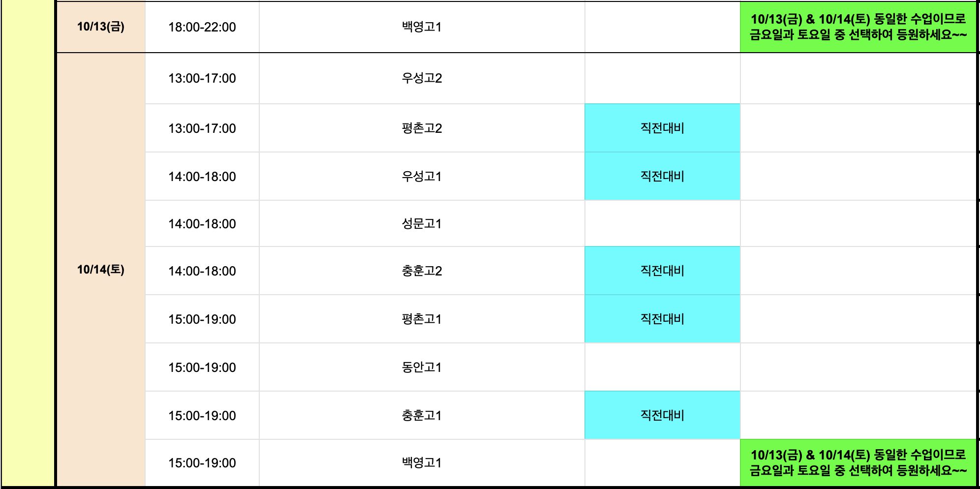Image resolution: width=980 pixels, height=489 pixels.
Task: Click the cyan 직전대비 cell beside 평촌고1
Action: 662,319
